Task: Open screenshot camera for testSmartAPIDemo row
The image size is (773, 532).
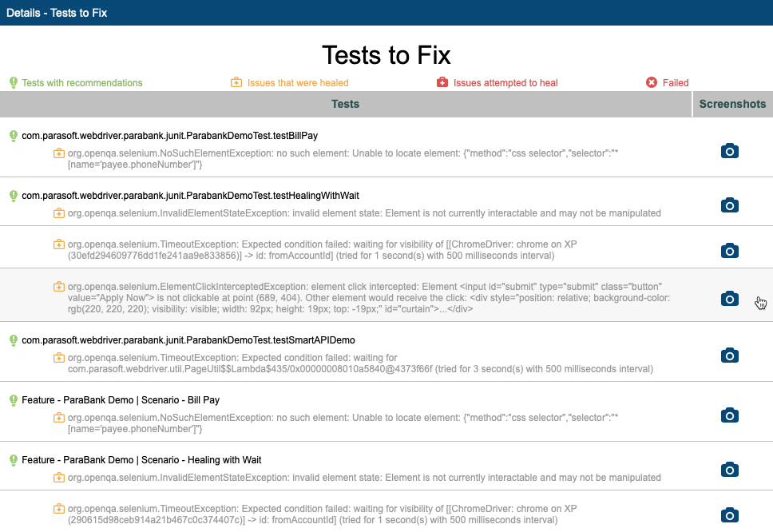Action: tap(730, 355)
